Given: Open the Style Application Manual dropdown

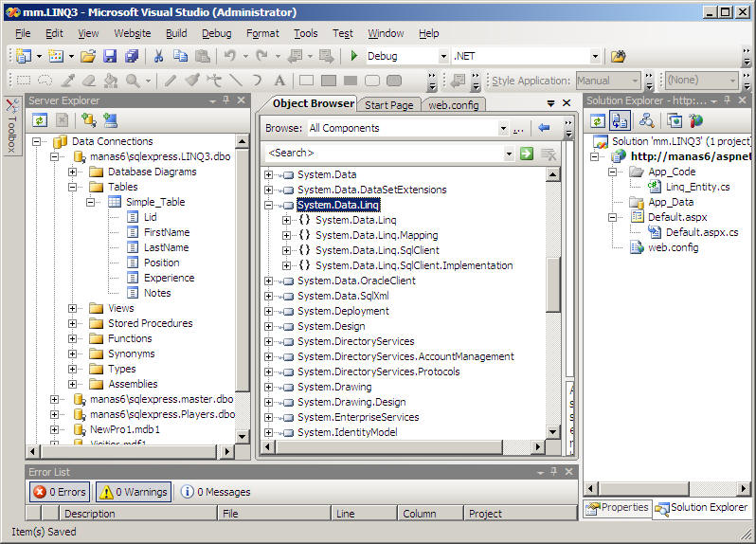Looking at the screenshot, I should point(635,81).
